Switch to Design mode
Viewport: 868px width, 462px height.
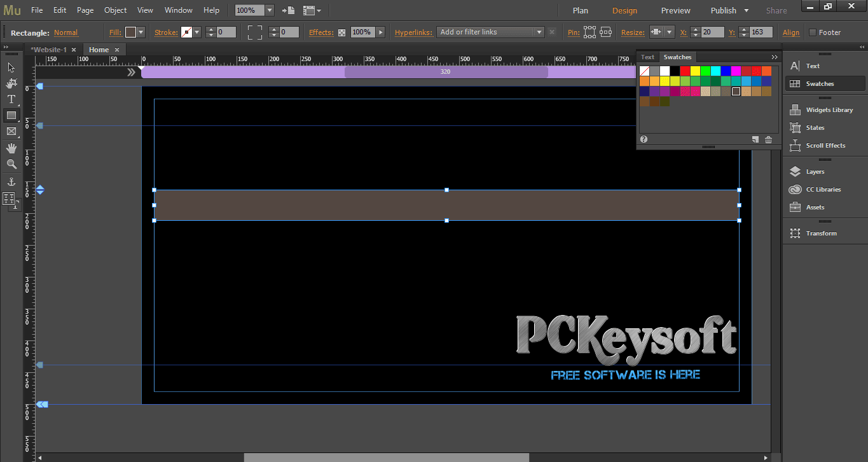click(624, 10)
